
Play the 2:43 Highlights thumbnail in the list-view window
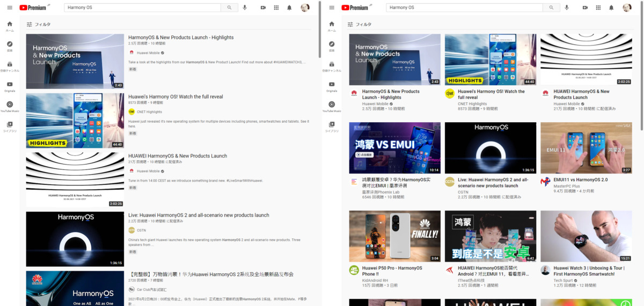click(x=75, y=62)
